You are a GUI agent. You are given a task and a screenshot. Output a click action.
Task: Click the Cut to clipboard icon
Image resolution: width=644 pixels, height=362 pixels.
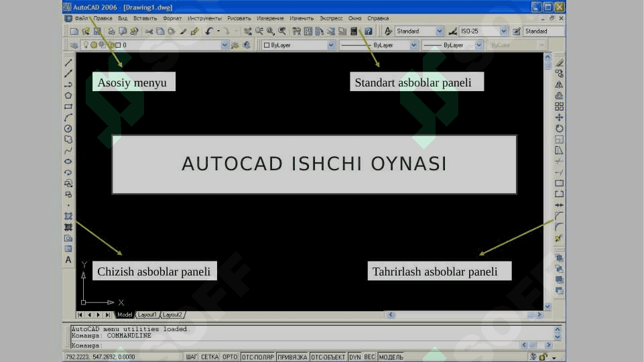(149, 32)
